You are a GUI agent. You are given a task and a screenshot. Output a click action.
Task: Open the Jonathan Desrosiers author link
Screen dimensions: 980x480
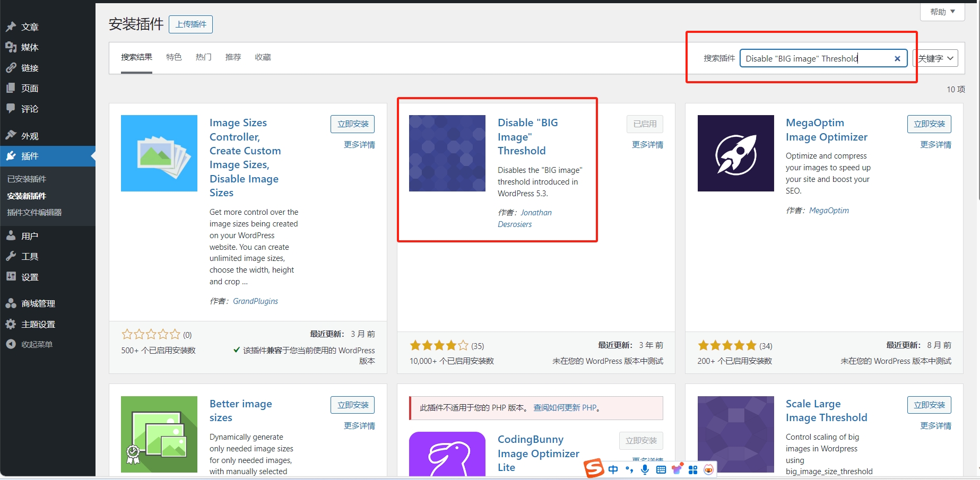click(x=525, y=219)
